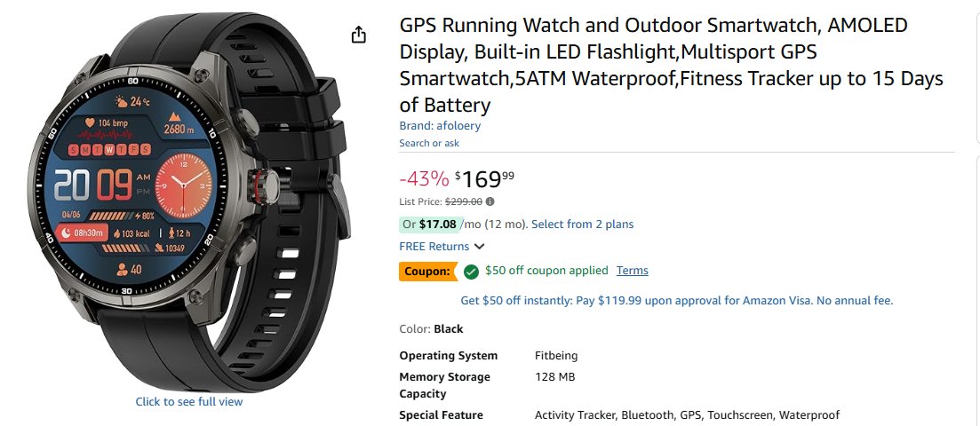Open the FREE Returns link
The width and height of the screenshot is (980, 426).
click(434, 247)
